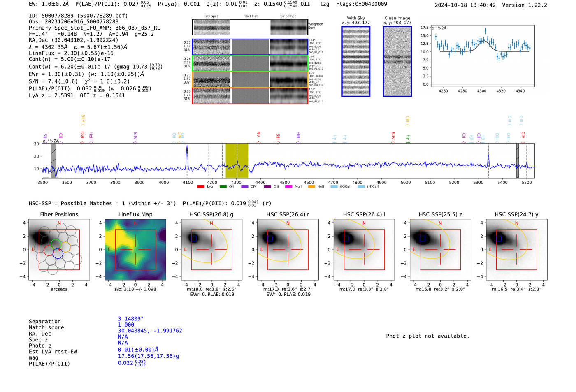Open the HSC SSP(26.8) g cutout

(211, 250)
